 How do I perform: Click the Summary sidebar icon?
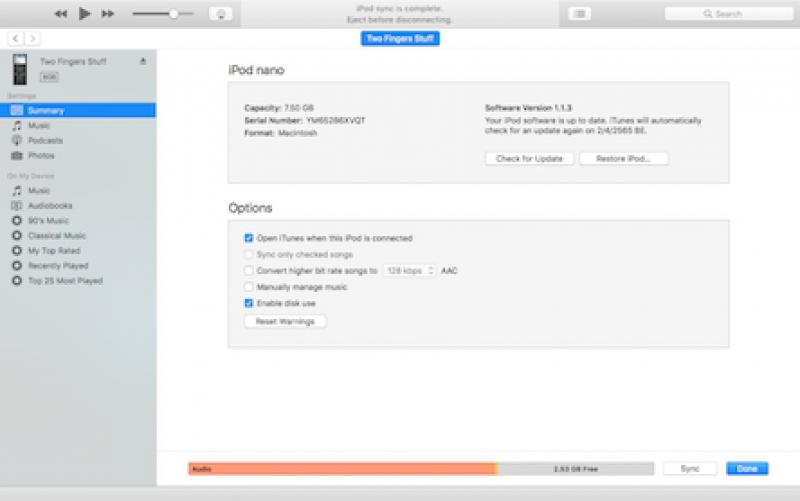pos(17,110)
